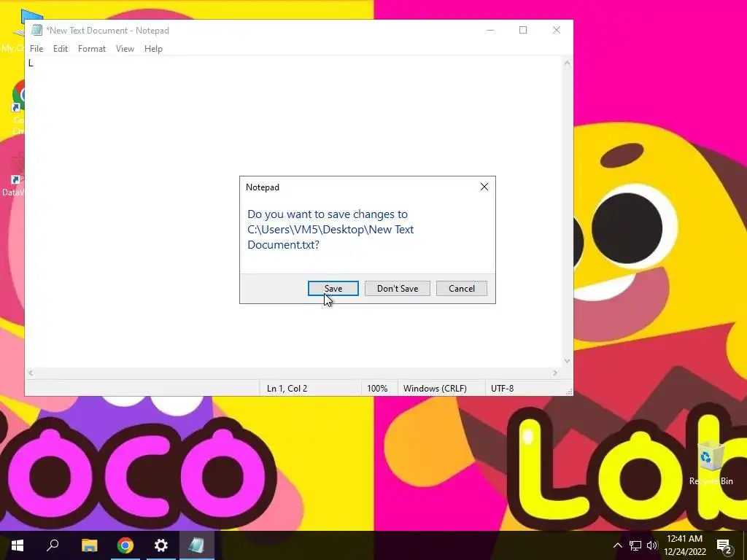
Task: Click the horizontal scrollbar left arrow
Action: tap(31, 373)
